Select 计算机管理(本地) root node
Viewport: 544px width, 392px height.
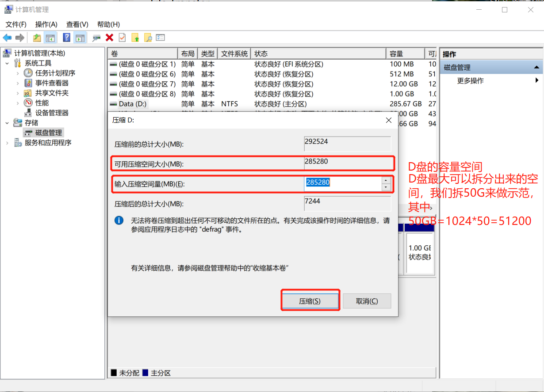[x=39, y=53]
